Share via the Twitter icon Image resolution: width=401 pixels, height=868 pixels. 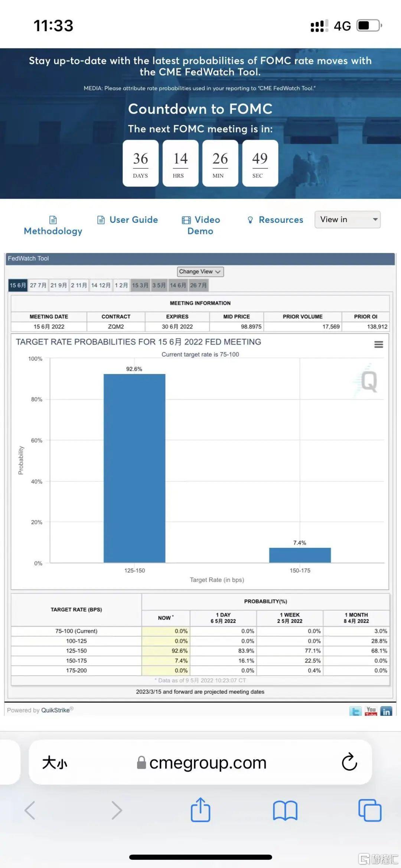point(355,711)
